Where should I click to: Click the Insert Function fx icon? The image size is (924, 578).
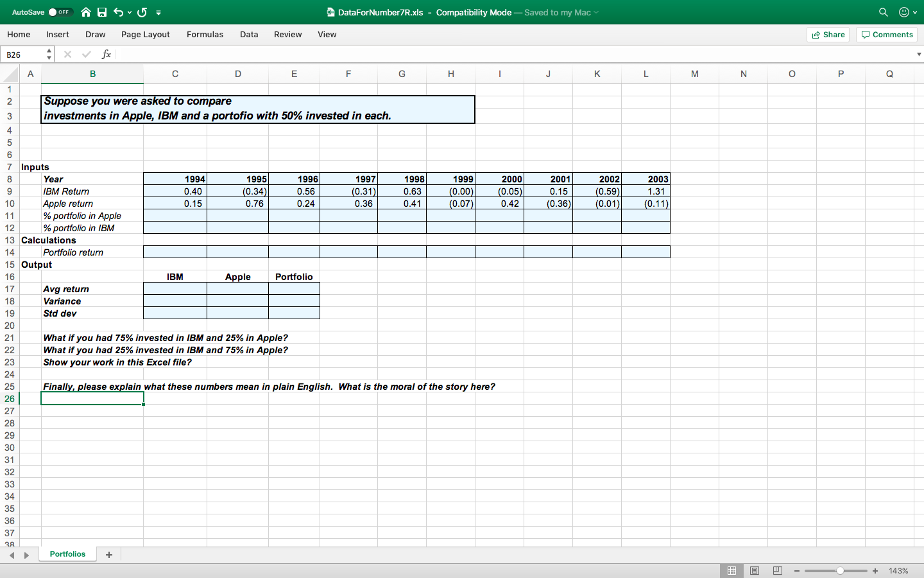tap(107, 55)
